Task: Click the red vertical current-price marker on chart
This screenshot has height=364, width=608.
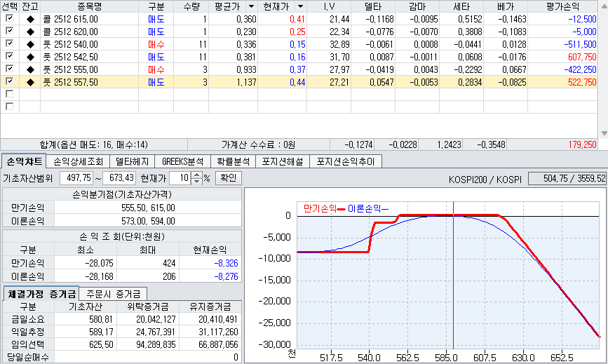Action: click(x=453, y=275)
